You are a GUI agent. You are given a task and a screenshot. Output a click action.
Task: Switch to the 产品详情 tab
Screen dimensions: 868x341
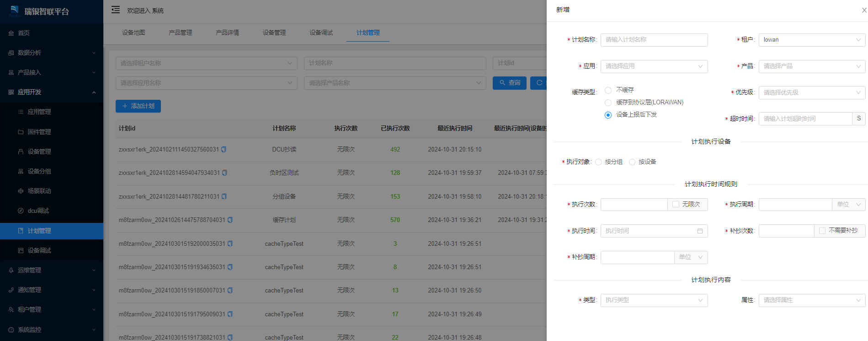pyautogui.click(x=227, y=32)
